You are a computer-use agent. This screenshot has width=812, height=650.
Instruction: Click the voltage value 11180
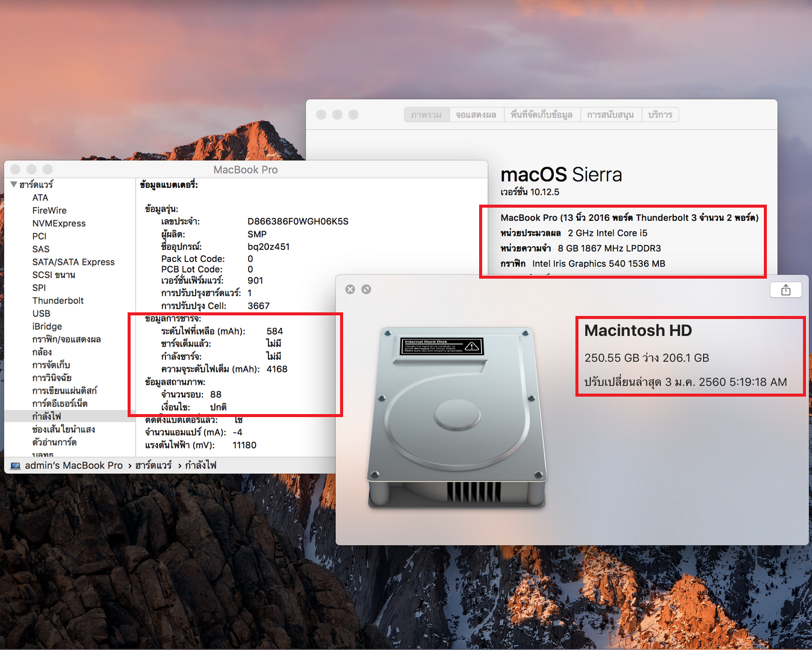pyautogui.click(x=244, y=445)
